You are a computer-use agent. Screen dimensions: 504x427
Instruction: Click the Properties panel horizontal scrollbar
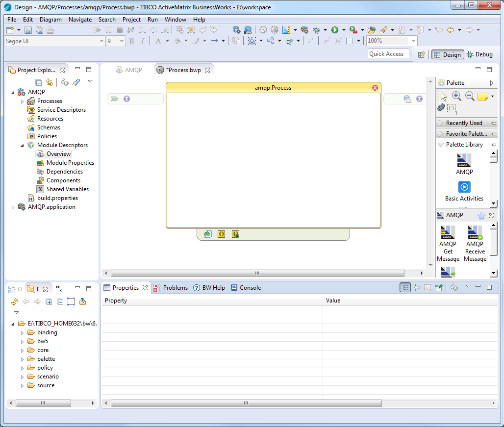click(246, 403)
